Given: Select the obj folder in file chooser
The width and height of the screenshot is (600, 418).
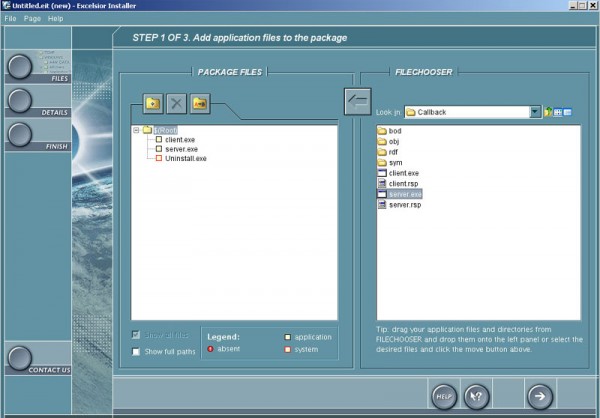Looking at the screenshot, I should click(388, 142).
